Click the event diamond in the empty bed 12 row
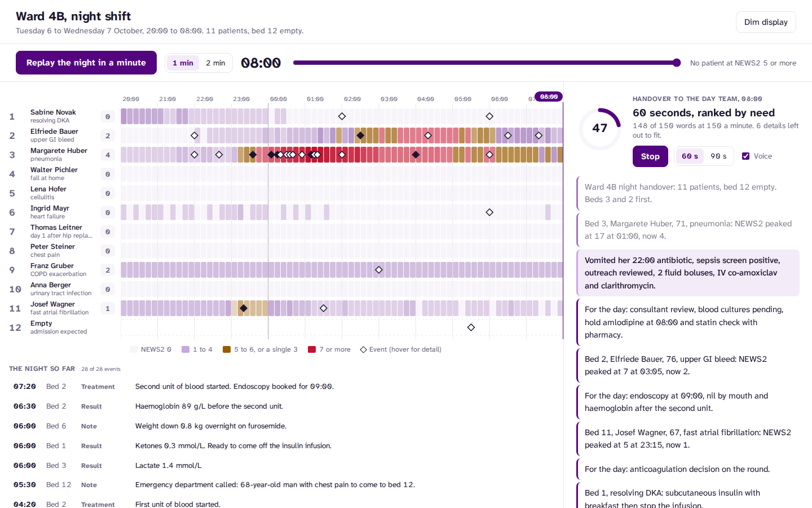Viewport: 812px width, 508px height. click(x=471, y=327)
